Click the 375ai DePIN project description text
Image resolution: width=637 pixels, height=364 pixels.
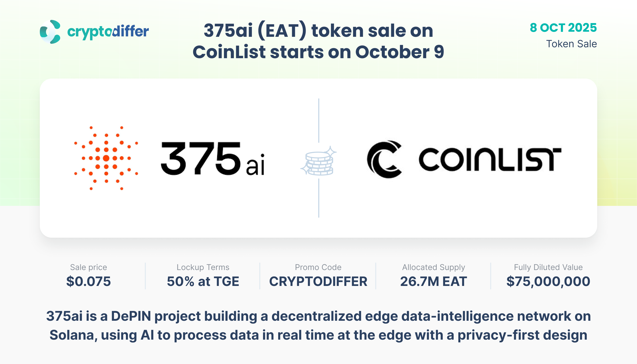(x=318, y=325)
